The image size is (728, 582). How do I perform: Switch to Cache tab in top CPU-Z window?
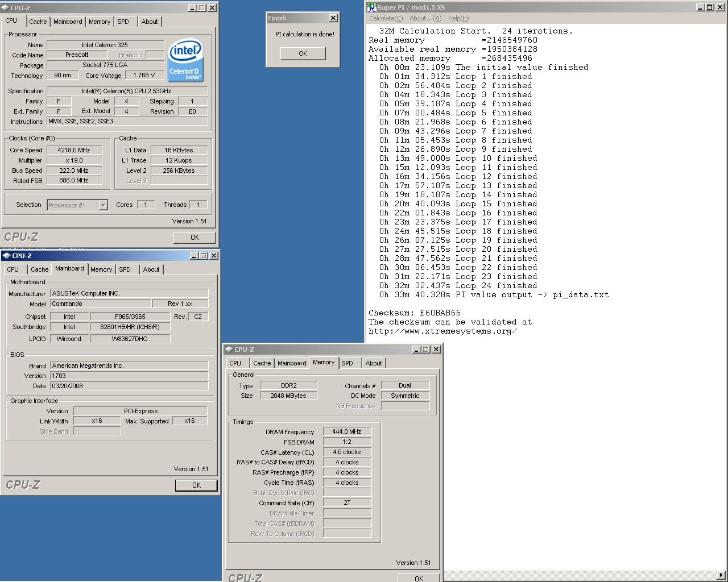tap(38, 22)
